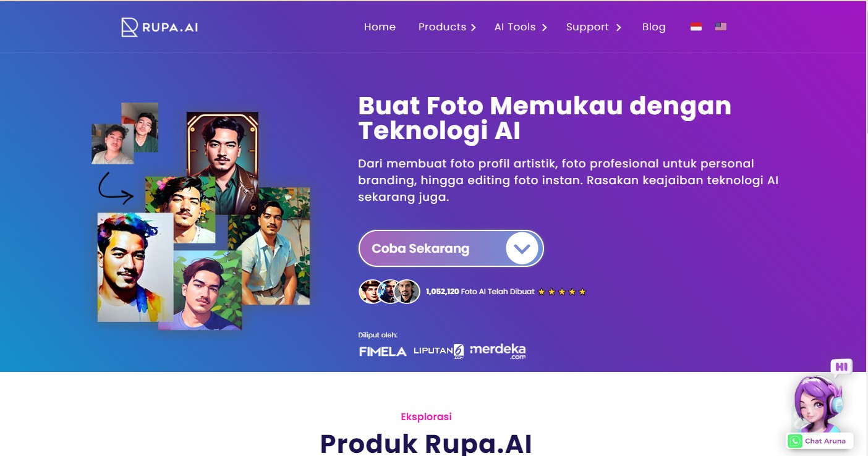
Task: Click the RUPA.AI logo
Action: click(x=160, y=27)
